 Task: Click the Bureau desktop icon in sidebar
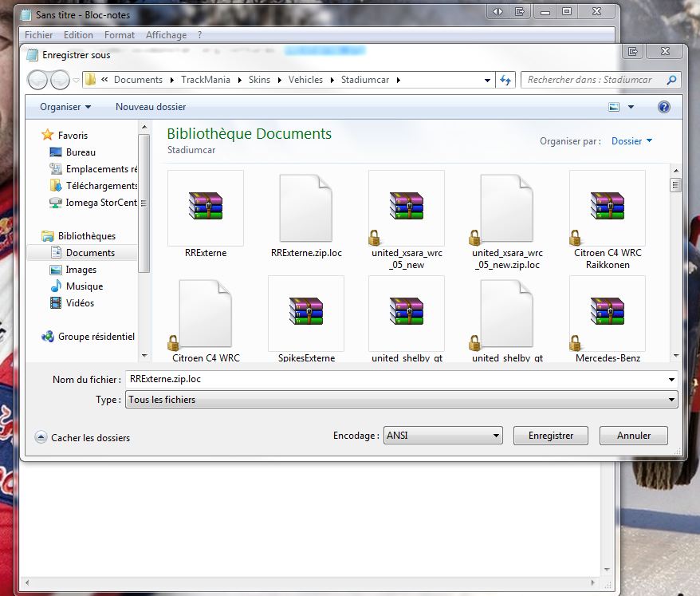[56, 152]
